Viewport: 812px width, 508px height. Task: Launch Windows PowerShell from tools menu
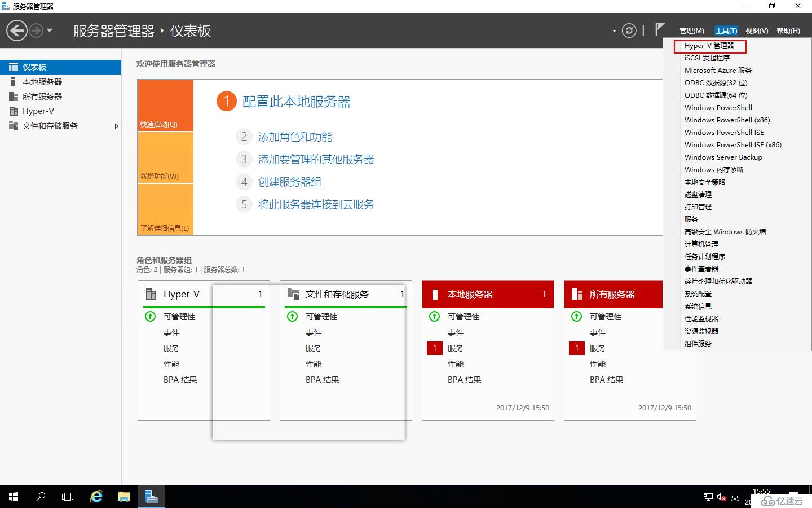tap(718, 108)
